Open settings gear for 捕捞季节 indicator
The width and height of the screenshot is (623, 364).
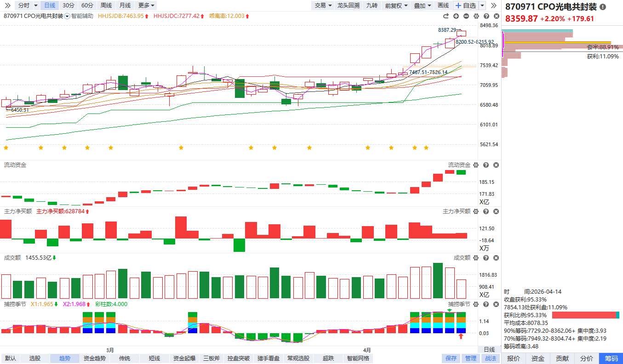point(476,304)
